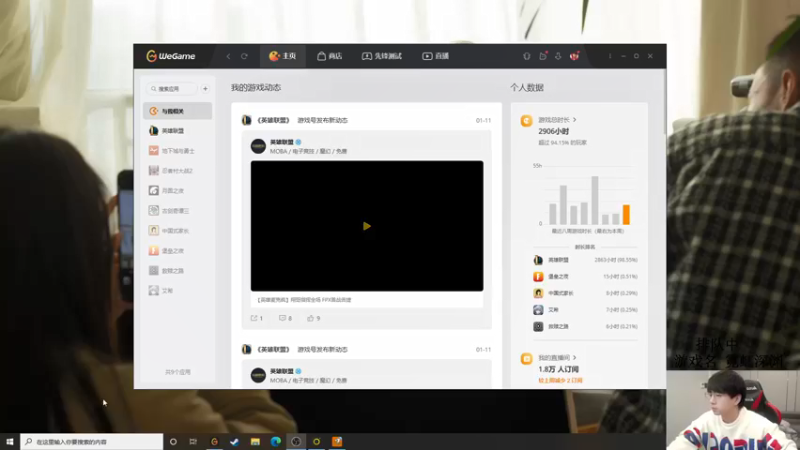Refresh the page with the reload icon
The height and width of the screenshot is (450, 800).
pyautogui.click(x=244, y=56)
